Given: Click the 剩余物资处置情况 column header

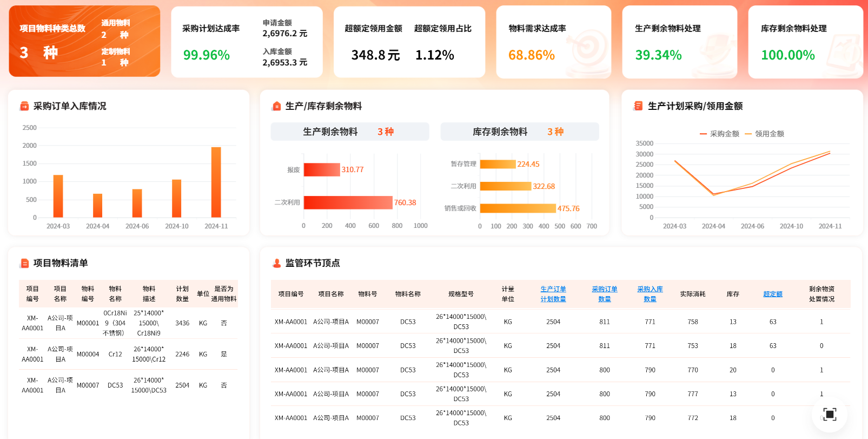Looking at the screenshot, I should [x=821, y=294].
